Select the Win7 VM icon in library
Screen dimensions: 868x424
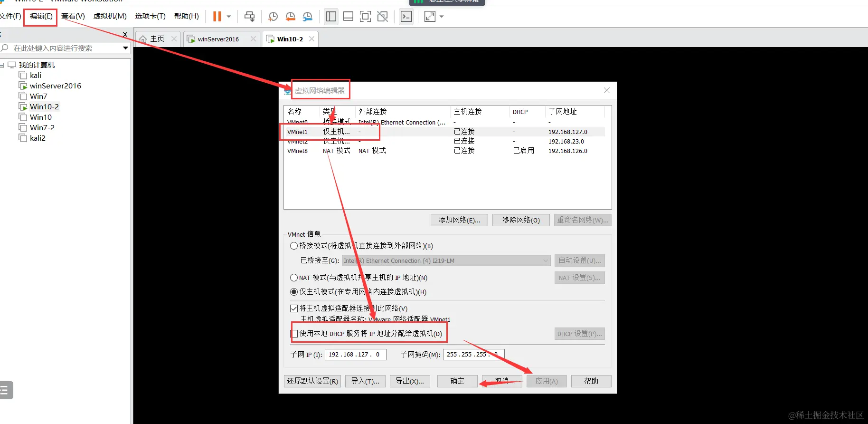(22, 96)
